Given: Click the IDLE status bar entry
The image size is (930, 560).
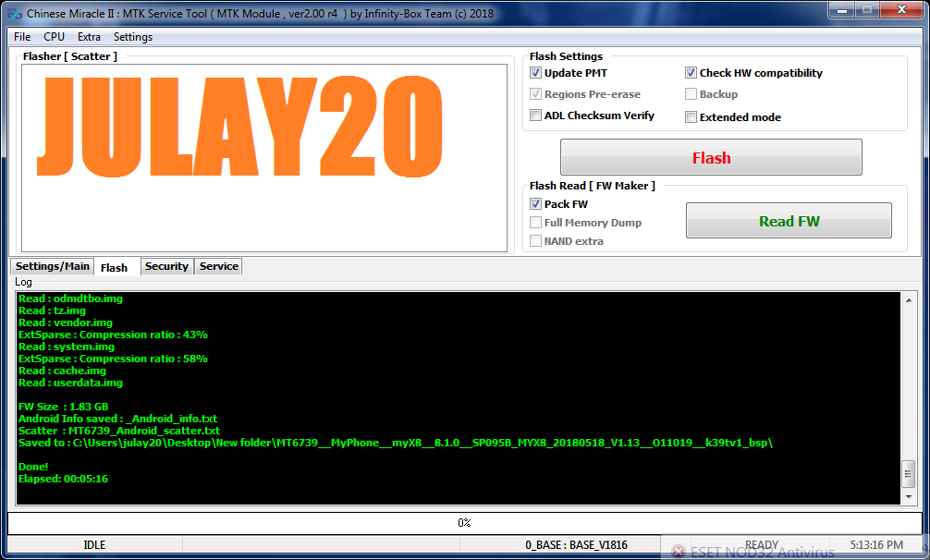Looking at the screenshot, I should point(94,544).
